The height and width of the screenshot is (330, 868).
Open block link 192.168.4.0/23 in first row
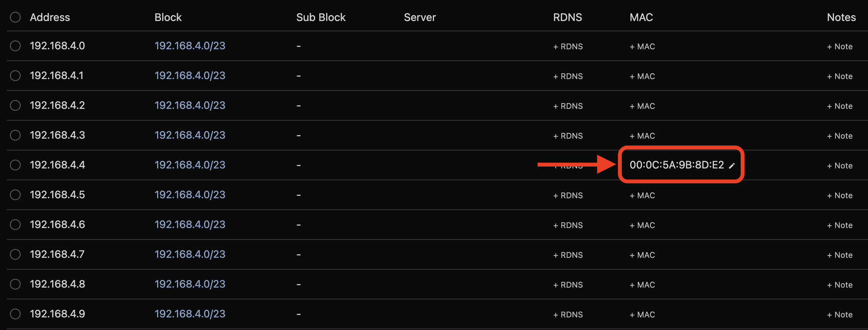(190, 46)
